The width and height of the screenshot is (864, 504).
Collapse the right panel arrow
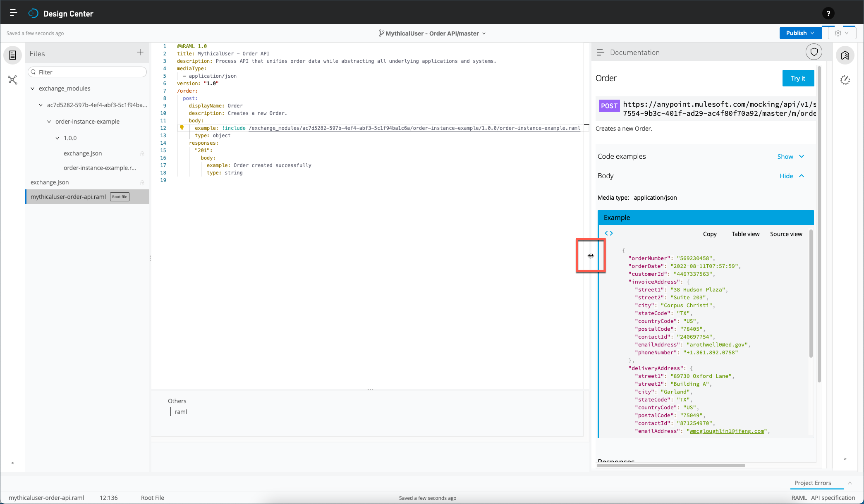845,459
